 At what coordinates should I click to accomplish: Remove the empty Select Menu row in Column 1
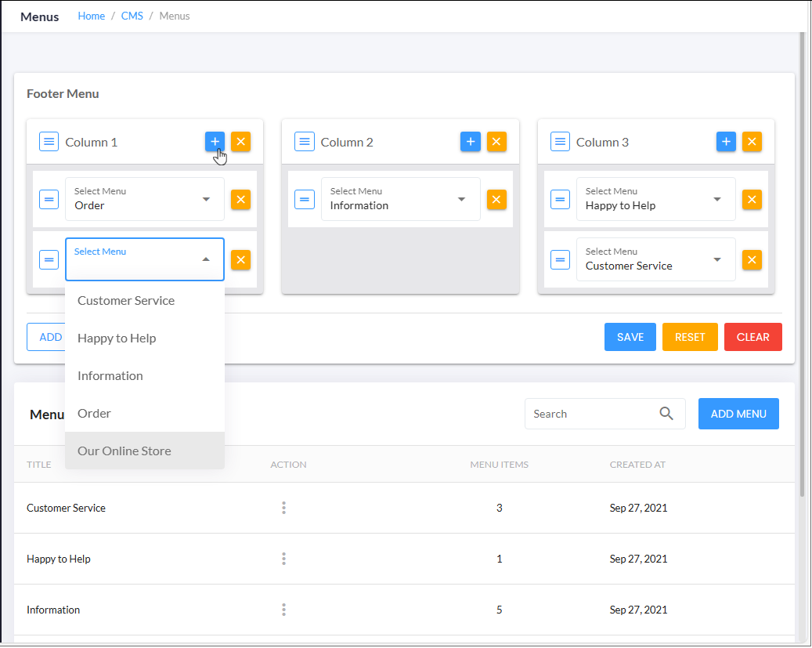(x=241, y=259)
